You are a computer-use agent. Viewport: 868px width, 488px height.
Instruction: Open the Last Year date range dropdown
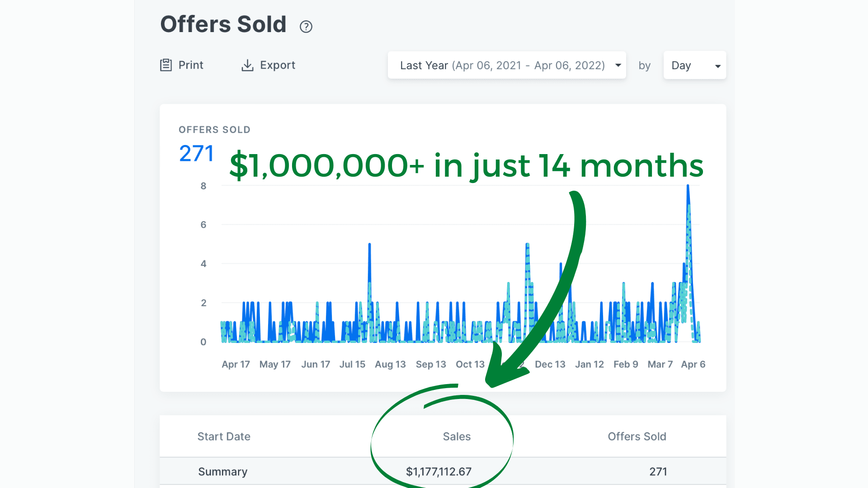click(502, 66)
